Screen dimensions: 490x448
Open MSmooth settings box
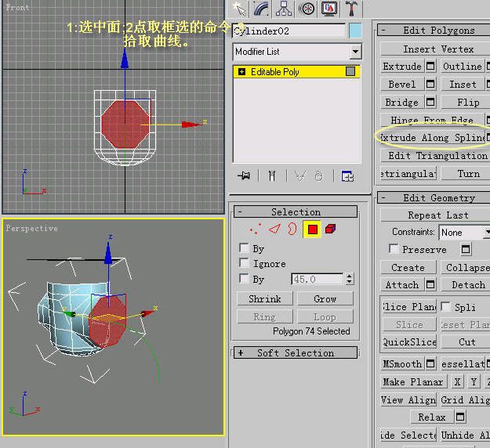point(430,363)
